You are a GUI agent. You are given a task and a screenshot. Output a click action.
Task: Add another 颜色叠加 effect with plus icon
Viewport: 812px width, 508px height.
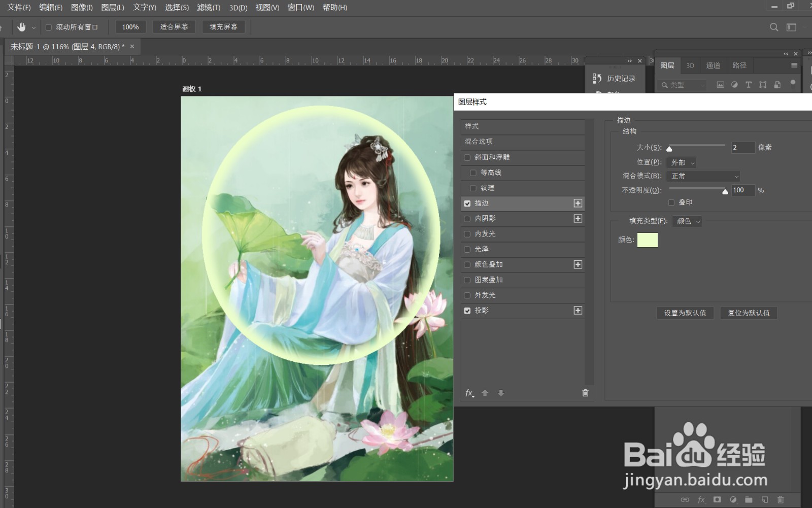click(x=578, y=264)
